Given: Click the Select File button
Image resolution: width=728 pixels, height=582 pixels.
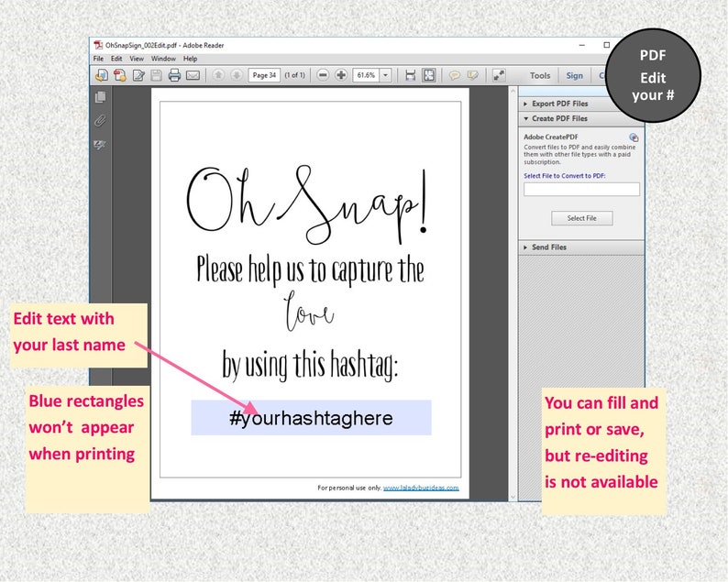Looking at the screenshot, I should coord(581,218).
